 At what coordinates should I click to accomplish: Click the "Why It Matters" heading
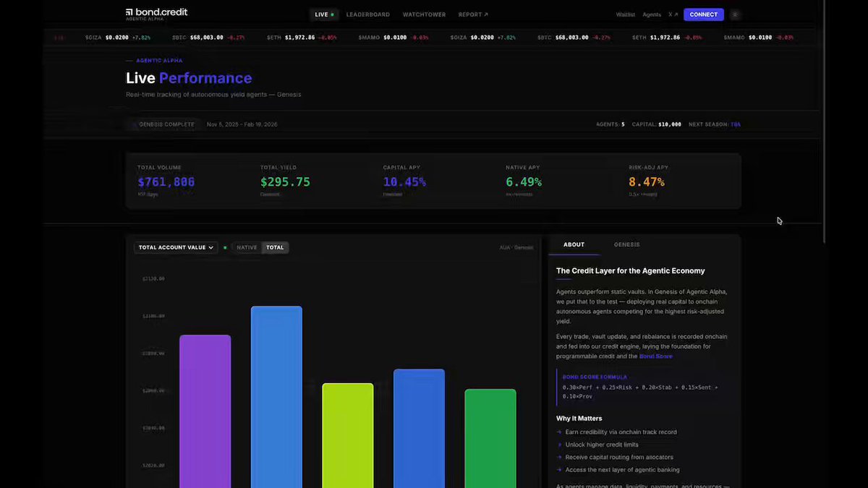579,419
